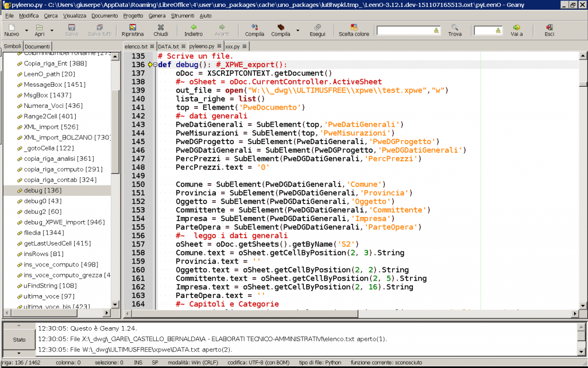Screen dimensions: 588x368
Task: Close the DATA.txt tab with its x
Action: coord(183,47)
